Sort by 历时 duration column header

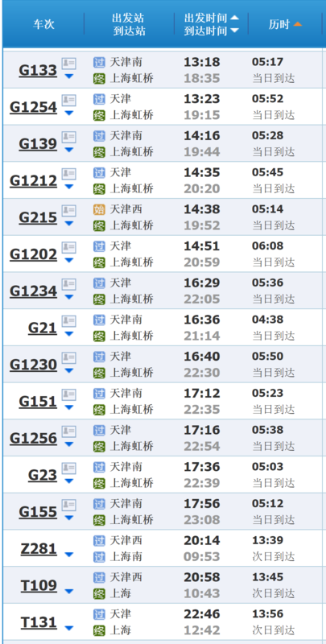pos(286,25)
